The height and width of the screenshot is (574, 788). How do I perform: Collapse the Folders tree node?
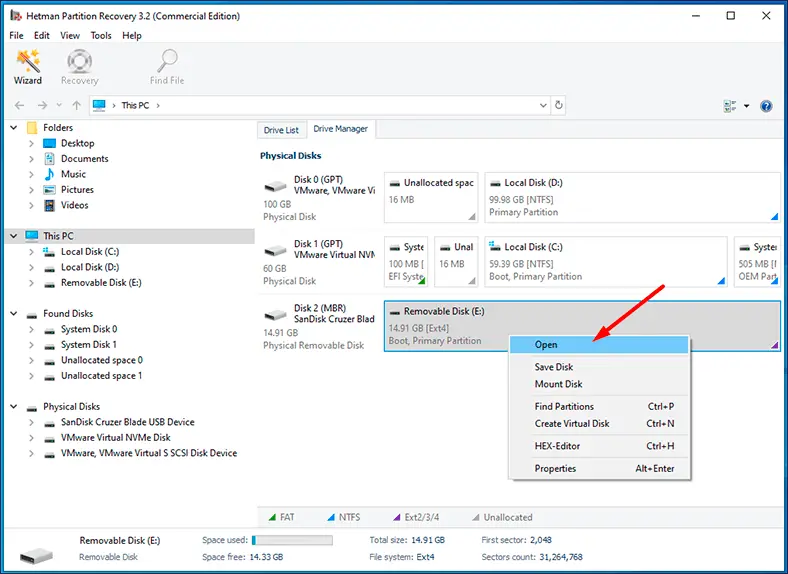[x=14, y=128]
